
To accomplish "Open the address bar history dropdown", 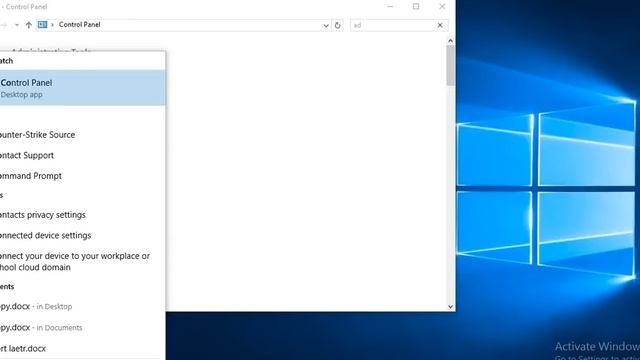I will pyautogui.click(x=326, y=25).
